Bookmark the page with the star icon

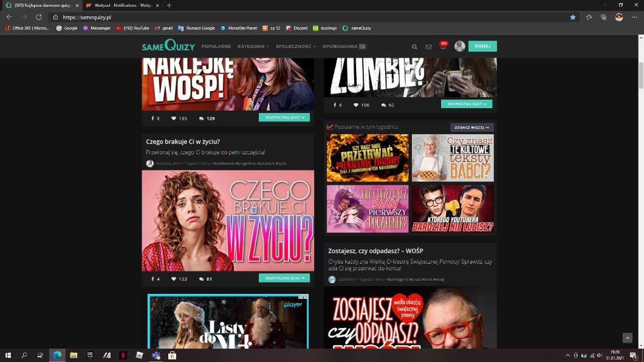coord(573,17)
